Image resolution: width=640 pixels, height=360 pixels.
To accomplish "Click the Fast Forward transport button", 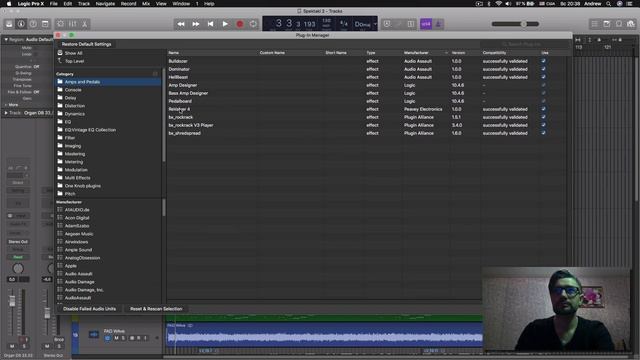I will [x=196, y=24].
